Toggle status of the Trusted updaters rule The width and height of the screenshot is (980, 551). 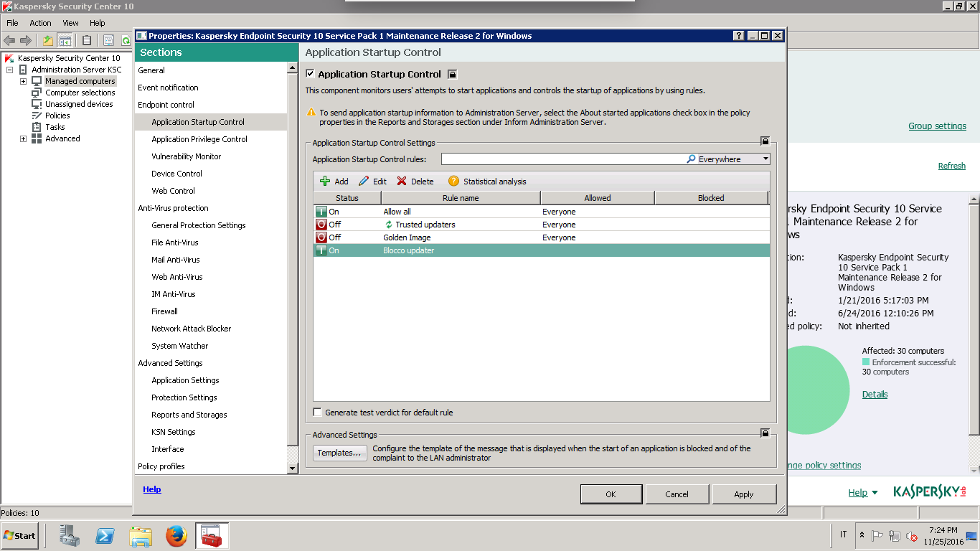coord(321,225)
